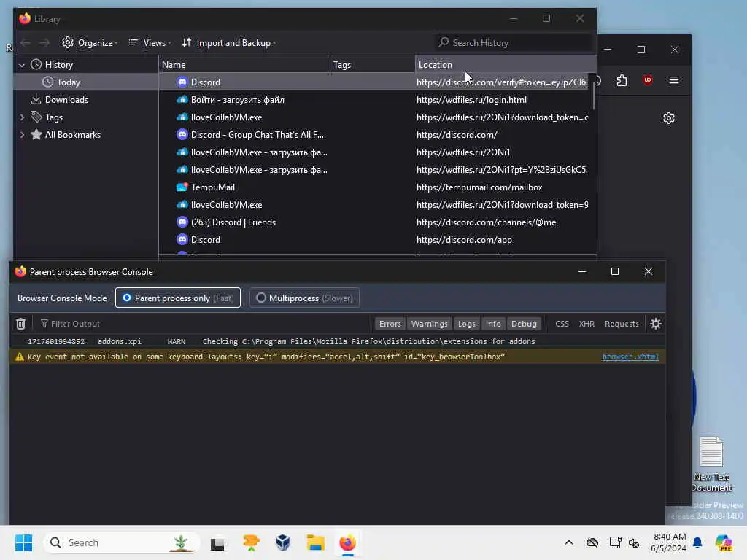747x560 pixels.
Task: Open the Firefox hamburger menu
Action: [x=673, y=80]
